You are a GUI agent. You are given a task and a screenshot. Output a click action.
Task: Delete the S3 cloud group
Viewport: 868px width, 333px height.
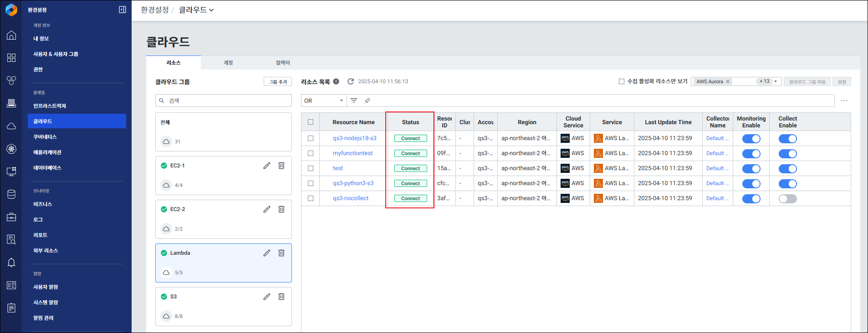coord(281,297)
